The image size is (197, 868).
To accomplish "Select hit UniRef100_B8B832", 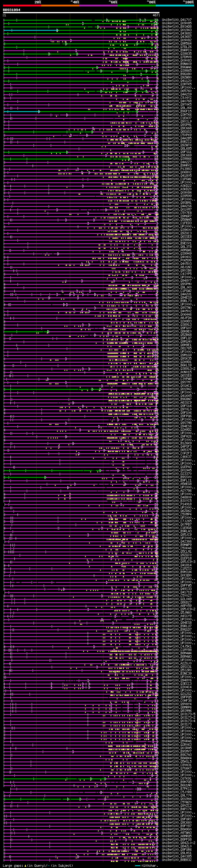I will click(x=177, y=860).
